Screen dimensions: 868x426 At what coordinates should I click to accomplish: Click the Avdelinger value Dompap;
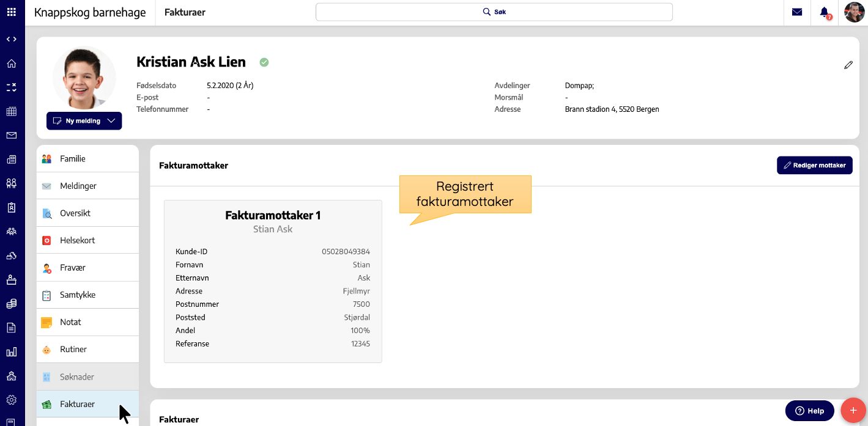click(x=579, y=86)
